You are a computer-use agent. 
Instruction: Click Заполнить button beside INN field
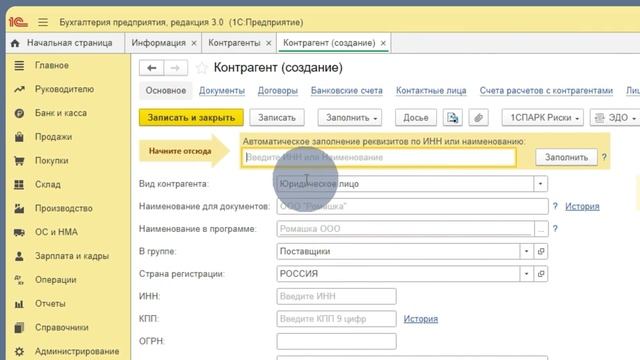pyautogui.click(x=566, y=157)
